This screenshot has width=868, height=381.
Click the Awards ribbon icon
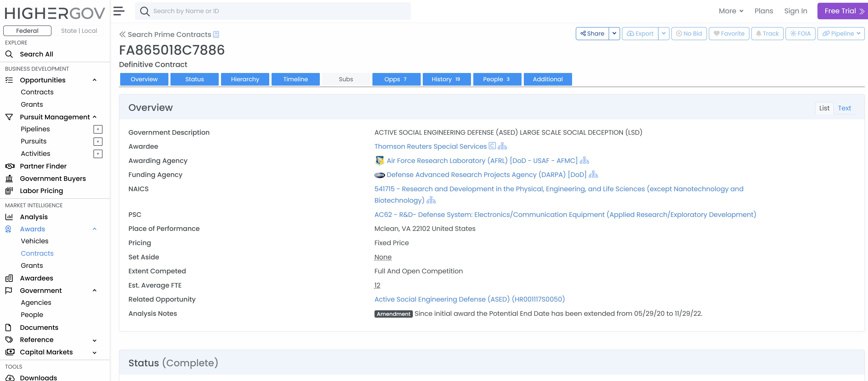click(9, 229)
